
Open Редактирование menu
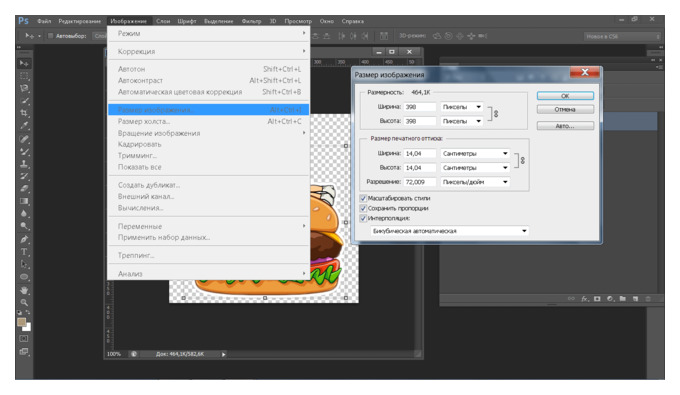point(80,21)
